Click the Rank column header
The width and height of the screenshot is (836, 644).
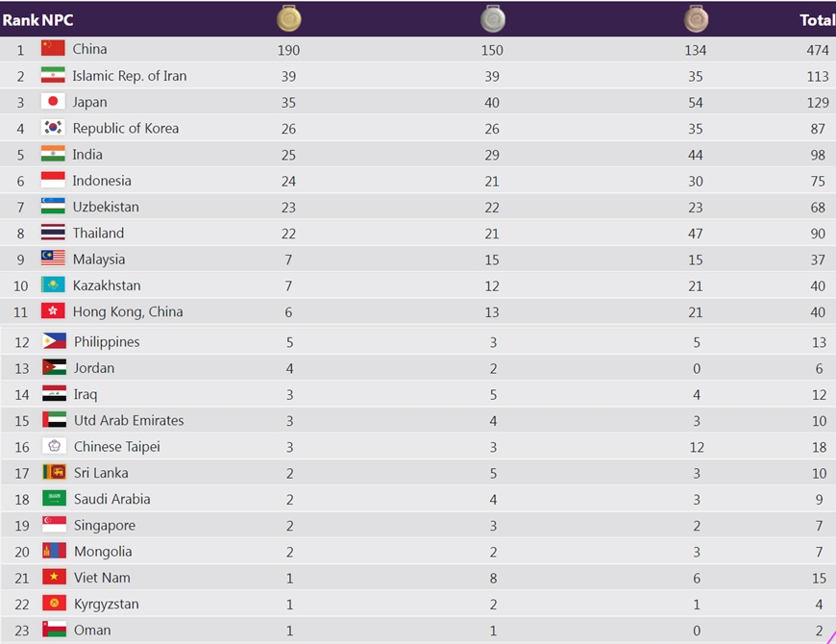coord(19,19)
